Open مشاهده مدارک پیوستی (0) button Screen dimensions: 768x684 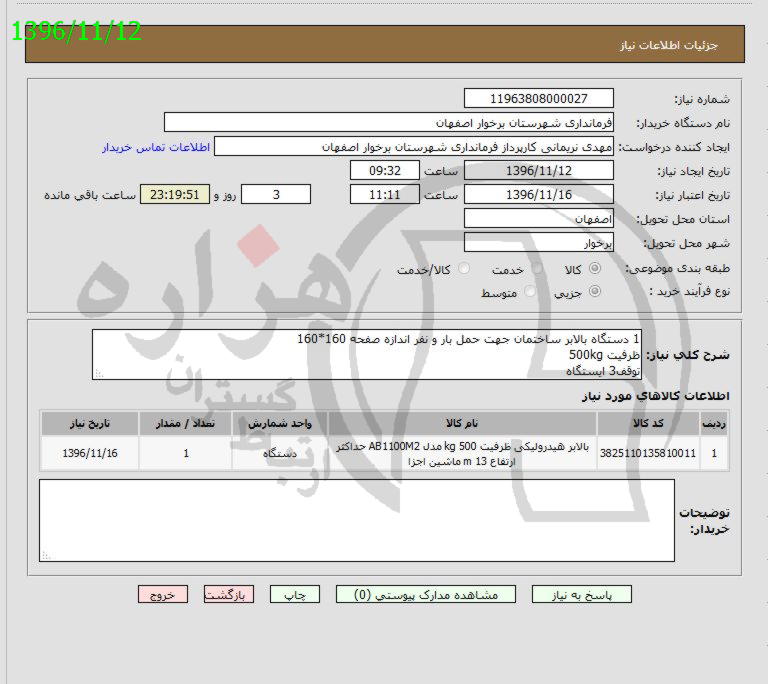[426, 594]
